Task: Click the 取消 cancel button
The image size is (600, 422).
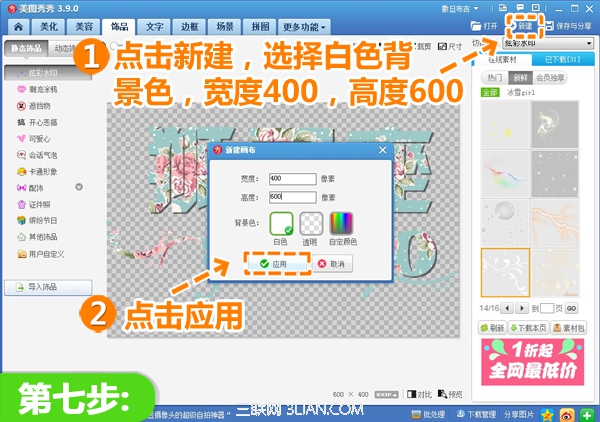Action: coord(332,264)
